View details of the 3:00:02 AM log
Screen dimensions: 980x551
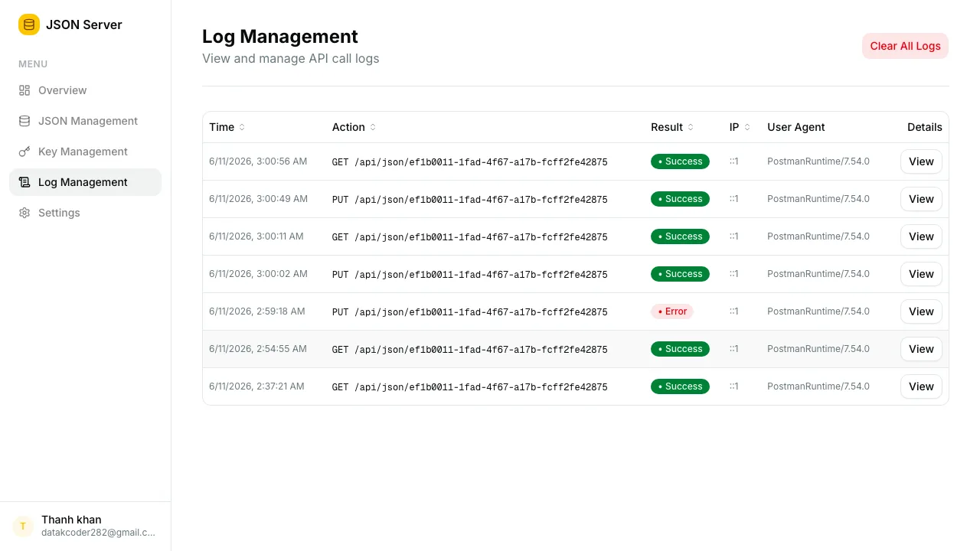[x=921, y=274]
